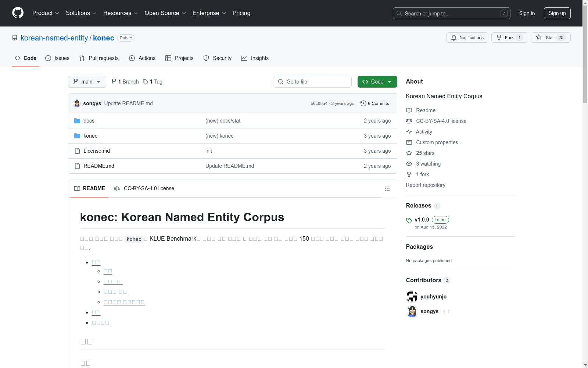Open the README outline icon
This screenshot has width=588, height=368.
[x=388, y=189]
